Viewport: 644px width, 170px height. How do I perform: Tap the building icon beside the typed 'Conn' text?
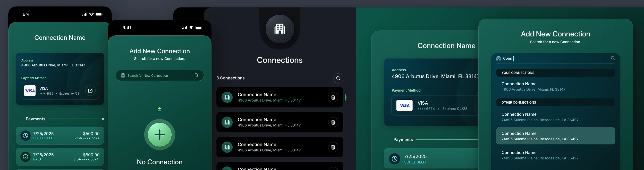[x=498, y=58]
